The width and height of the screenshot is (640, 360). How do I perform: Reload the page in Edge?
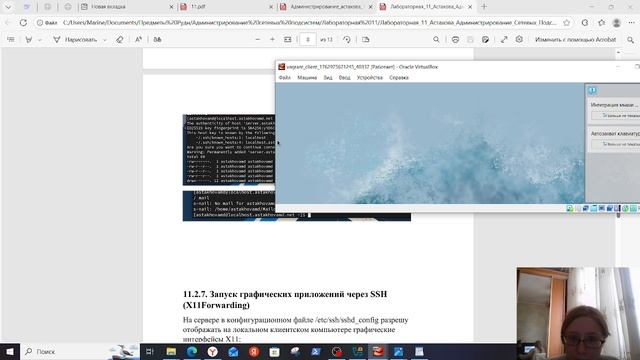[23, 23]
